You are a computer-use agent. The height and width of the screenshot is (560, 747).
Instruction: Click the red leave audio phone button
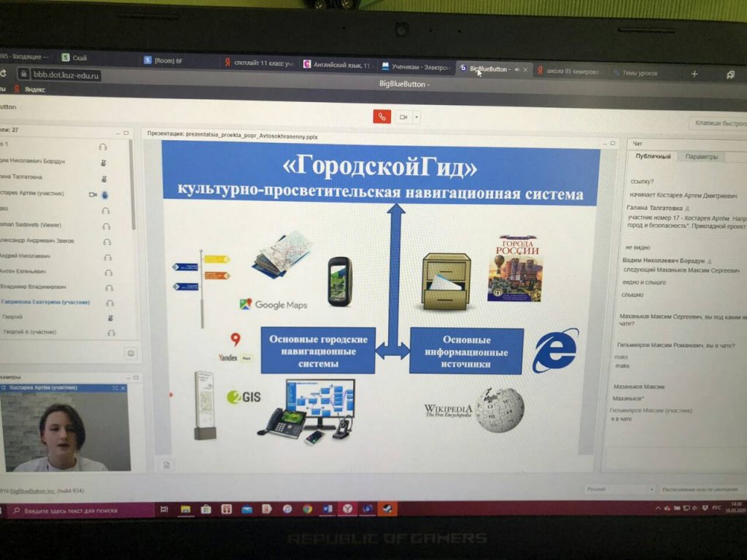(x=382, y=117)
